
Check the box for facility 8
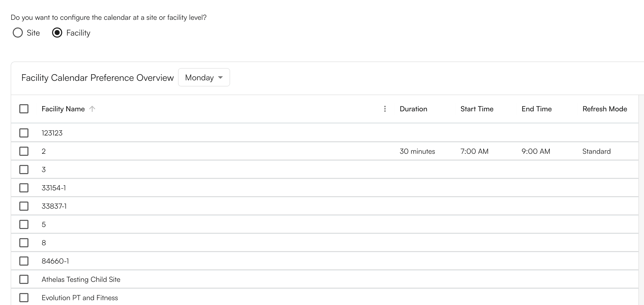click(24, 243)
